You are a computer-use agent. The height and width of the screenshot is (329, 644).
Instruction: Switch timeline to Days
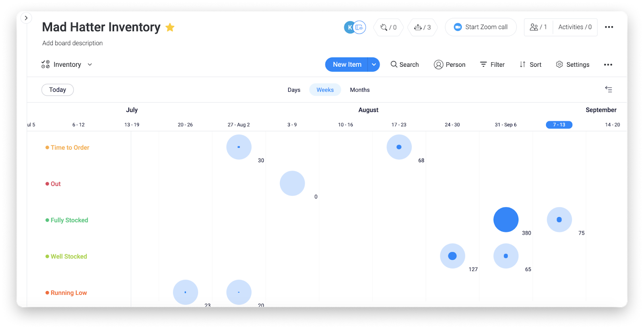coord(294,90)
